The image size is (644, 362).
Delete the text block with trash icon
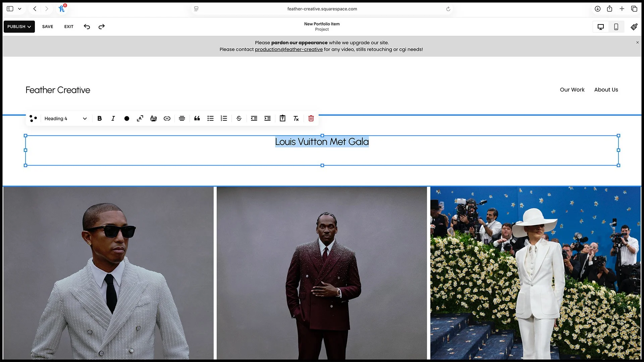pyautogui.click(x=311, y=118)
